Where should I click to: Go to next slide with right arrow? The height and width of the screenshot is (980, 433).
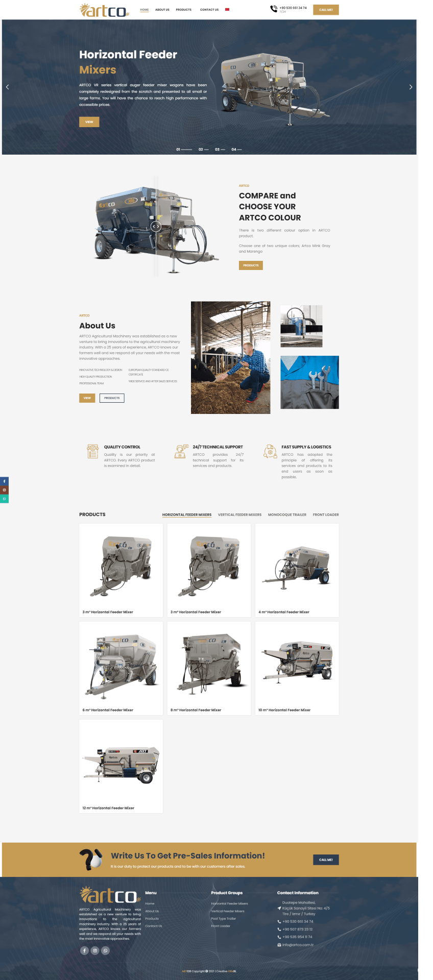(411, 87)
